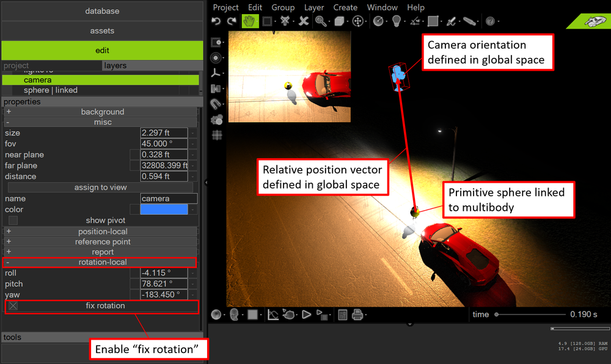This screenshot has height=364, width=611.
Task: Click the head model icon in bottom bar
Action: click(x=234, y=314)
